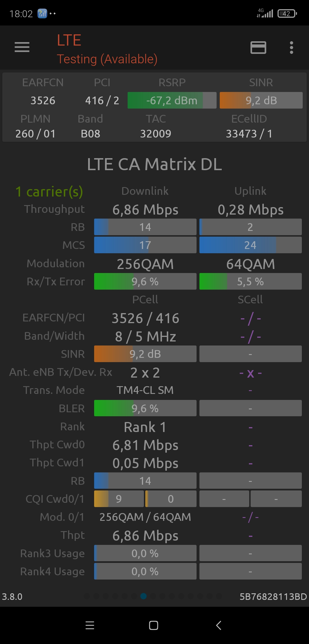
Task: Tap the device ID 5B76828113BD
Action: [273, 596]
